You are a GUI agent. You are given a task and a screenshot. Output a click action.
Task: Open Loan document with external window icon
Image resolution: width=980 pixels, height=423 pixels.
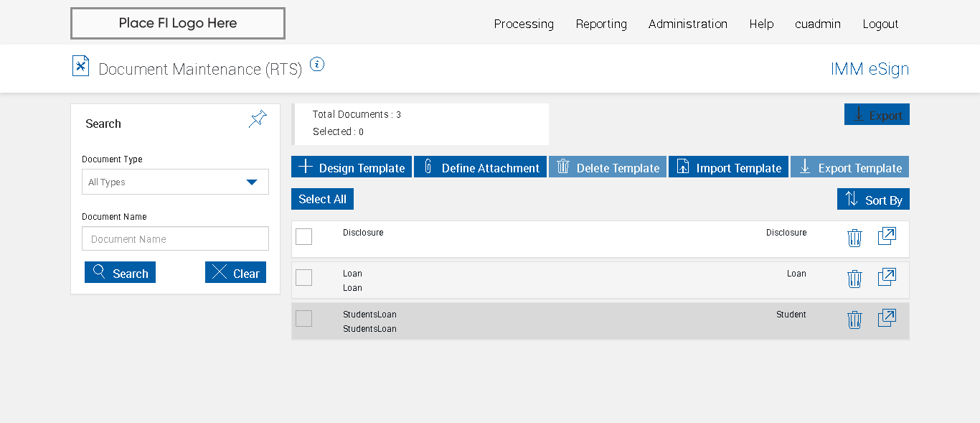click(x=887, y=277)
